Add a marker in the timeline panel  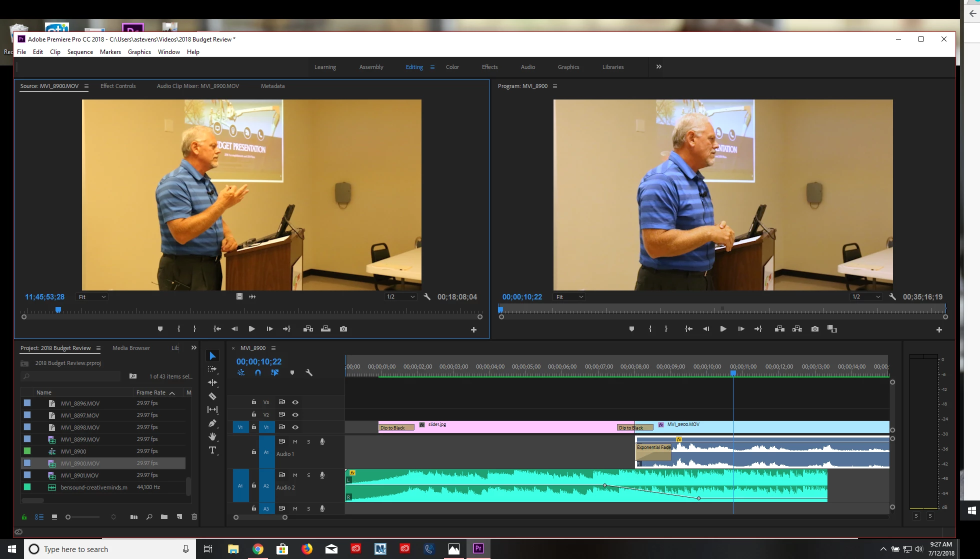pyautogui.click(x=292, y=372)
